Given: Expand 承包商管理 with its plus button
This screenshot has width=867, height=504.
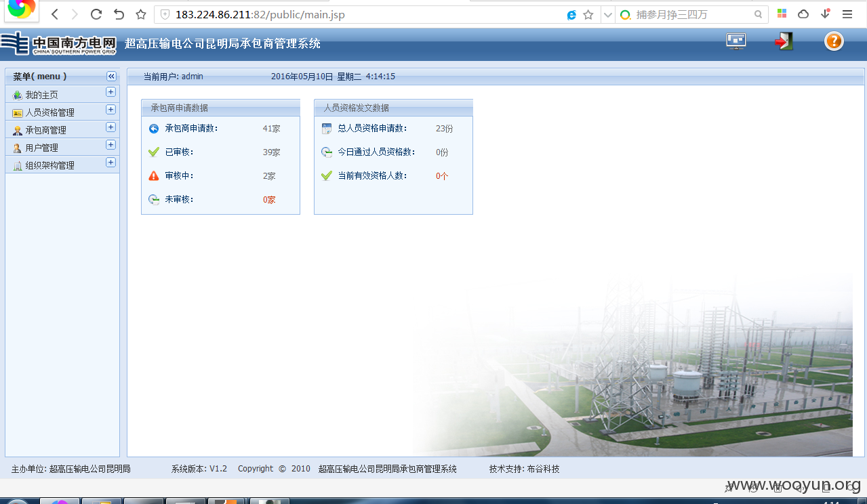Looking at the screenshot, I should (110, 127).
